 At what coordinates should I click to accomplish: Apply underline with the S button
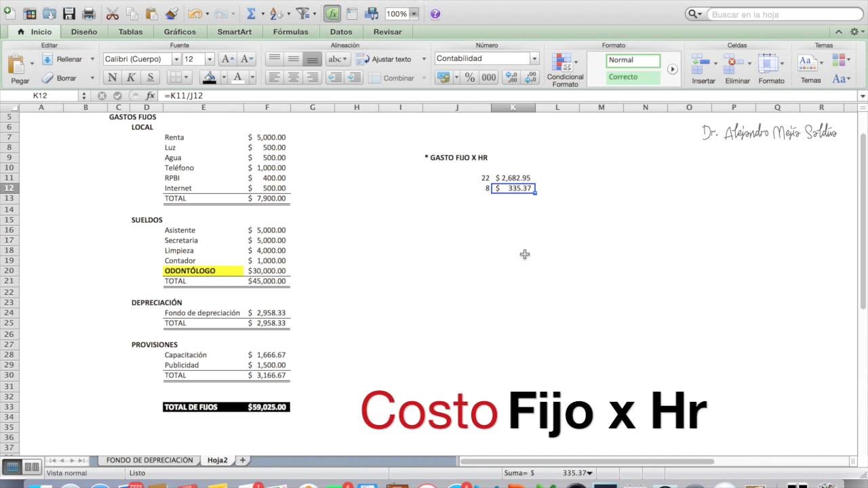[x=150, y=77]
